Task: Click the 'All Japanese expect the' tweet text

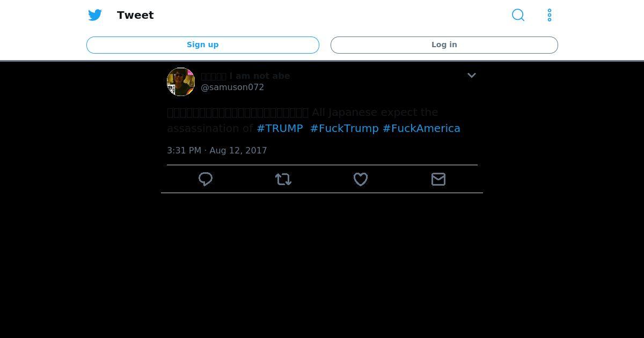Action: (375, 112)
